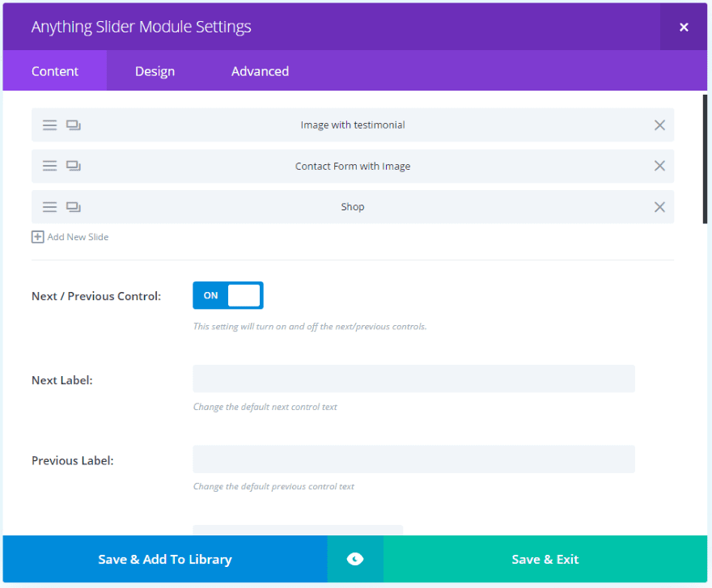Click the Shop slide hamburger handle icon
This screenshot has width=712, height=588.
coord(49,207)
